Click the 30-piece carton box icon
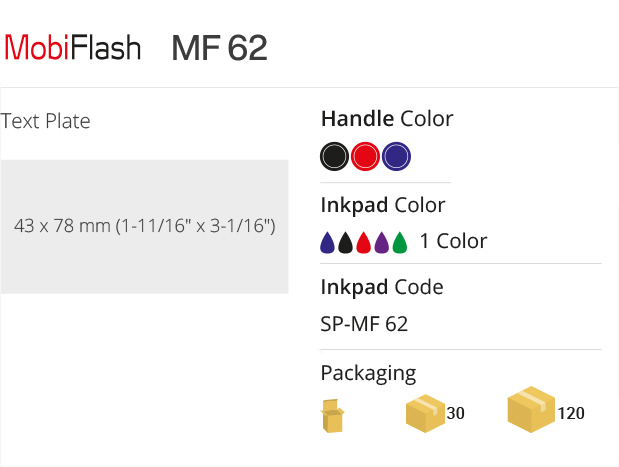The width and height of the screenshot is (619, 467). tap(425, 413)
